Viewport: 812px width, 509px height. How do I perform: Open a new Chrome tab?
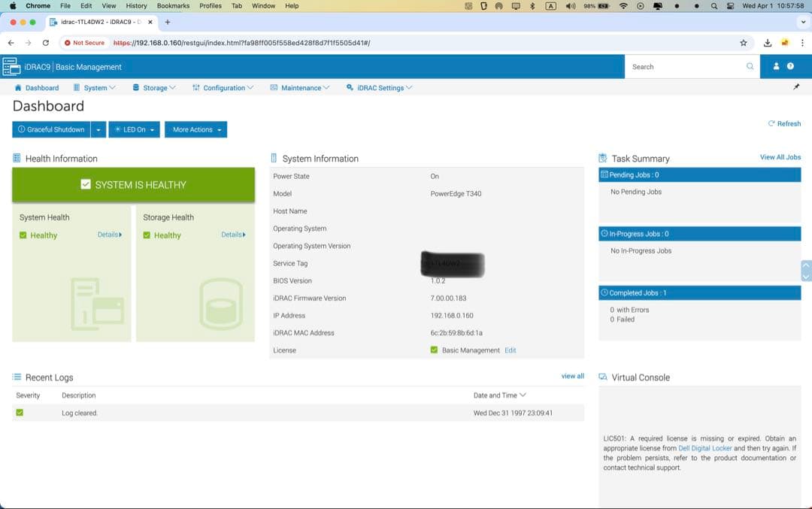pos(167,23)
